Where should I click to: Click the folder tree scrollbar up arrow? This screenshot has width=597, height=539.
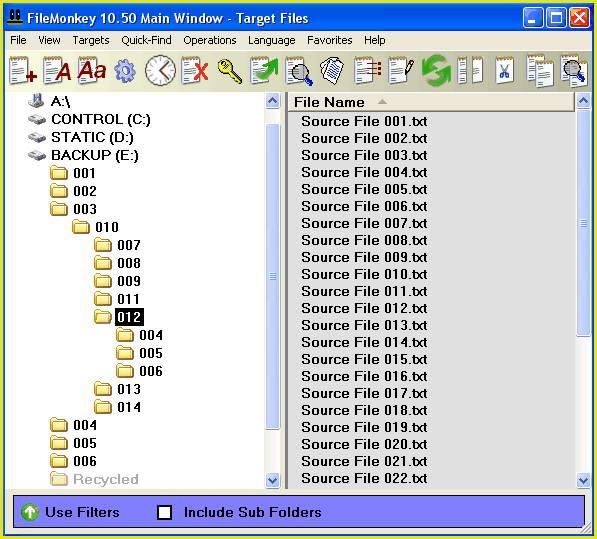click(273, 101)
